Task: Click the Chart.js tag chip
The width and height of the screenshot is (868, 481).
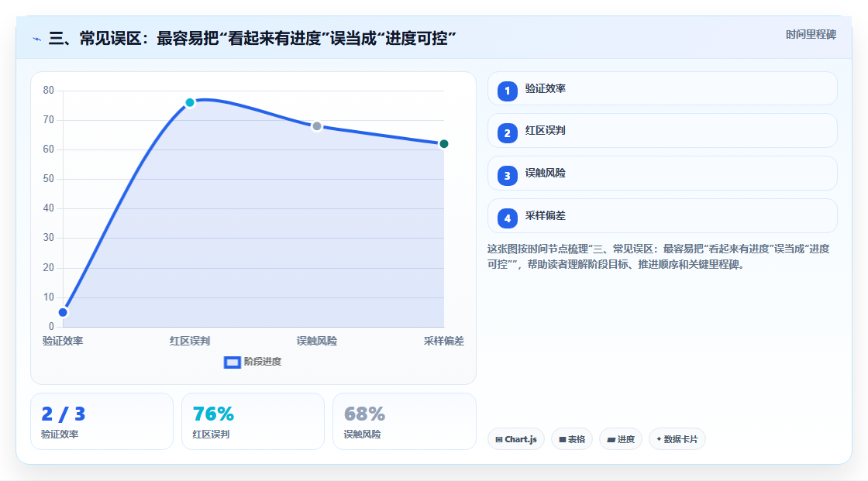Action: pyautogui.click(x=516, y=439)
